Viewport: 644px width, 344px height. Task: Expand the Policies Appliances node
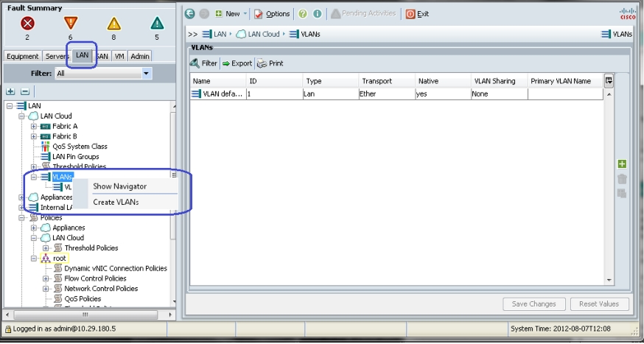[34, 228]
